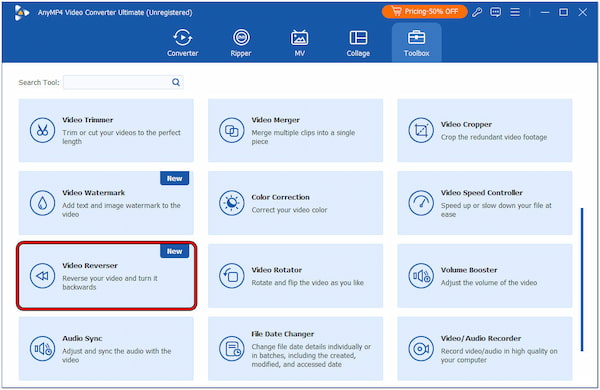
Task: Click the Volume Booster speaker icon
Action: pos(421,276)
